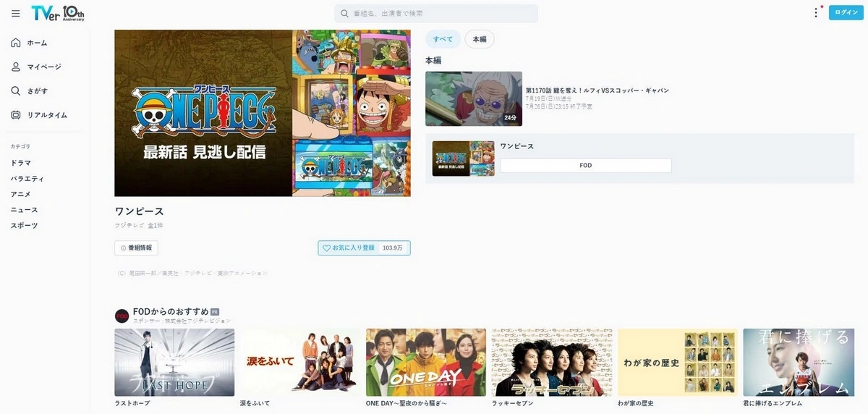Play episode 1170 thumbnail with 24分 badge

[x=474, y=98]
